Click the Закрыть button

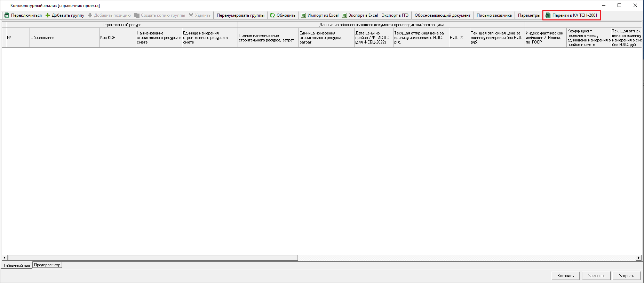point(626,276)
